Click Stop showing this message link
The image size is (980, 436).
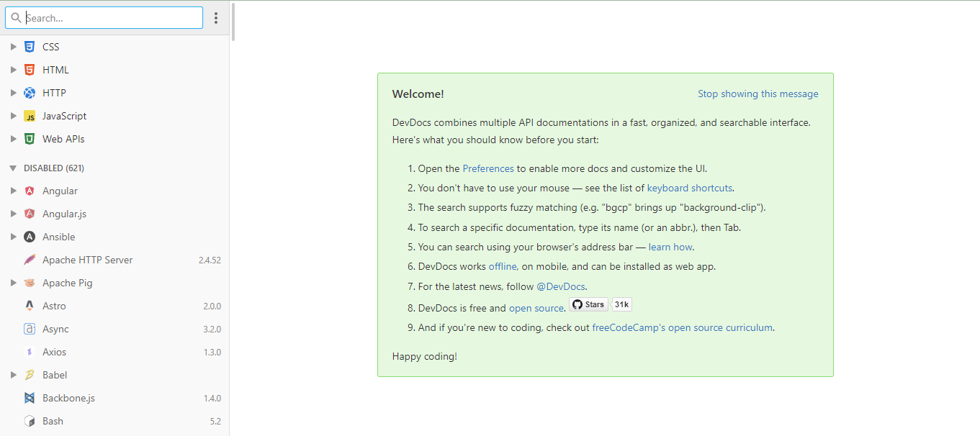pyautogui.click(x=758, y=94)
